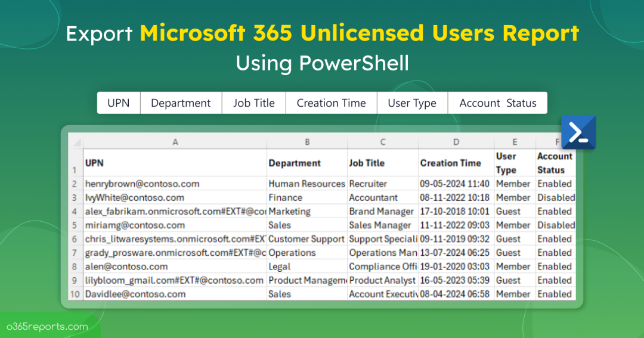Select the Creation Time header tab

coord(331,103)
